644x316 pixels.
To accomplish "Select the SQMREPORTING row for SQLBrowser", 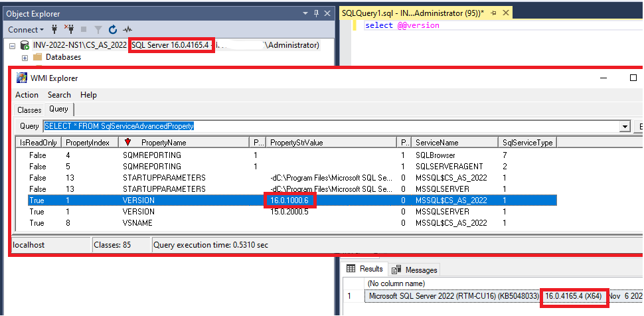I will 286,155.
